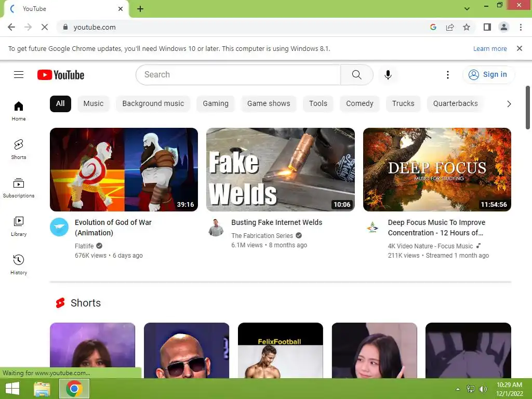Screen dimensions: 532x399
Task: Click the page vertical scrollbar thumb
Action: [528, 107]
